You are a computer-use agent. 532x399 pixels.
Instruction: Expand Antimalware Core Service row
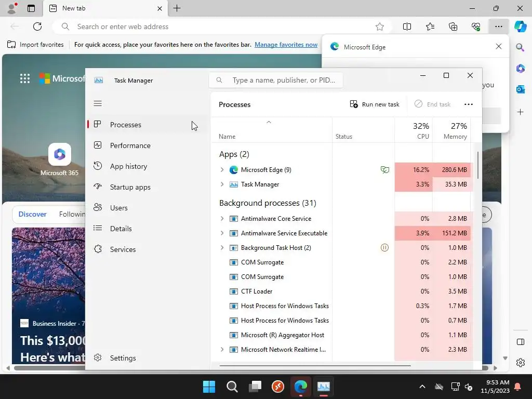[x=222, y=219]
